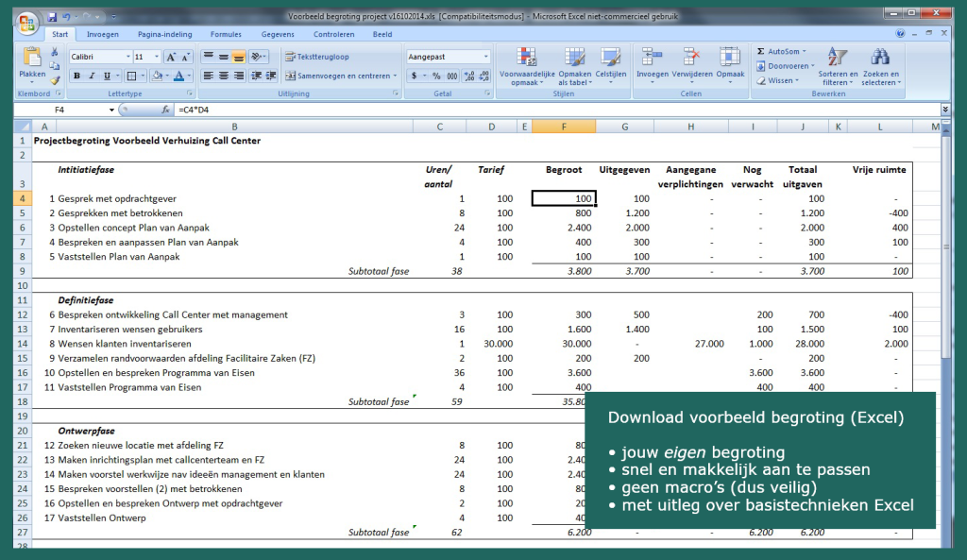The image size is (967, 560).
Task: Click the fill color paint bucket
Action: click(157, 76)
